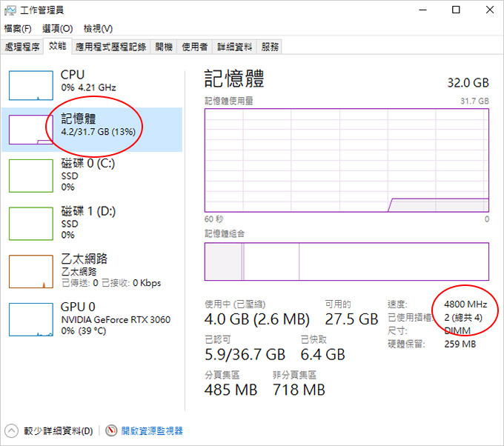Close the Task Manager window
Screen dimensions: 504x446
tap(489, 10)
